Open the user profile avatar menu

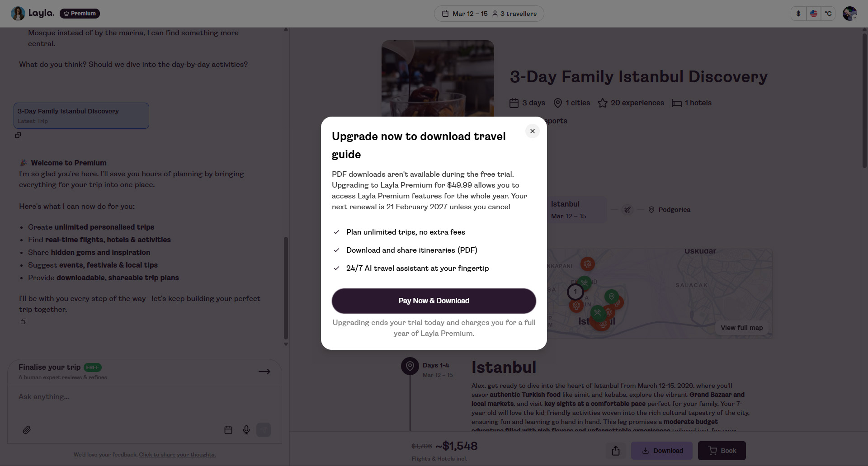point(849,14)
